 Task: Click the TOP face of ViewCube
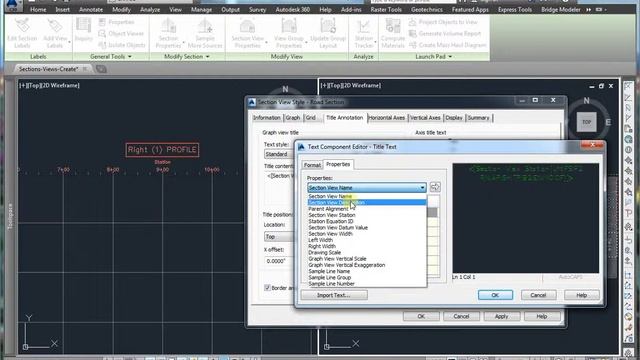pos(587,122)
